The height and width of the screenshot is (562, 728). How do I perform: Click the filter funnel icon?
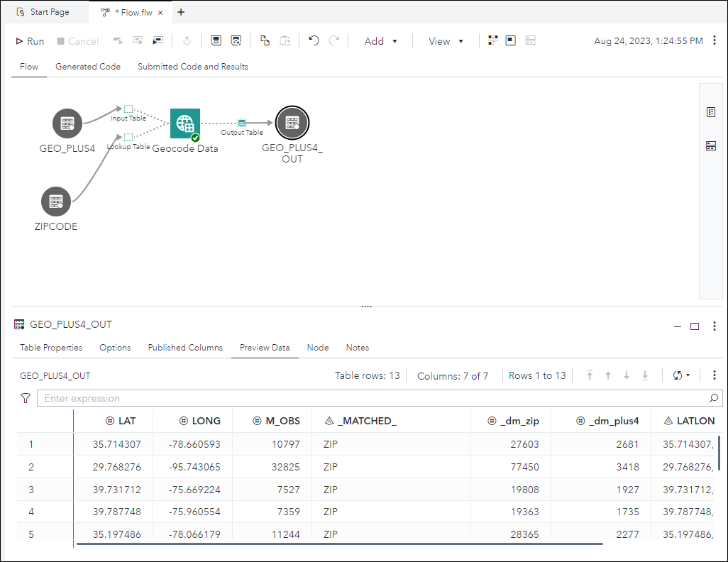[x=26, y=398]
